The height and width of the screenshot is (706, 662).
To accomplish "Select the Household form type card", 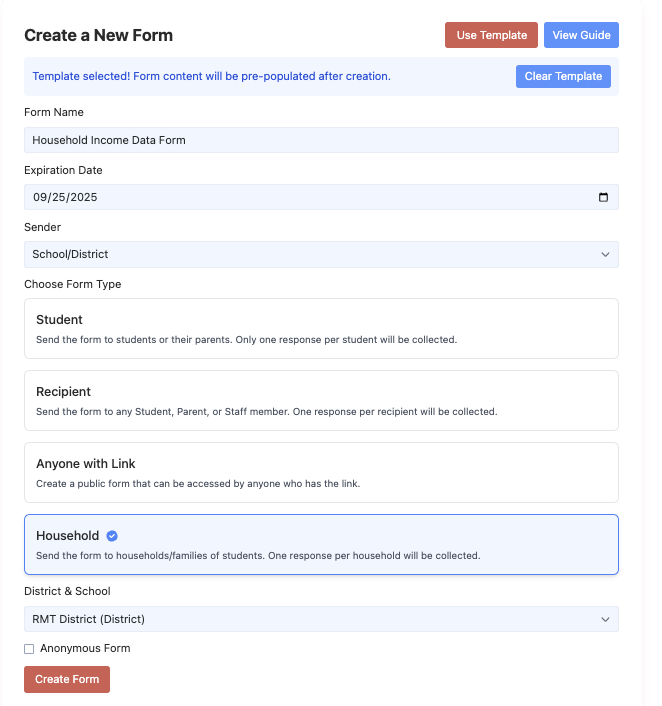I will 321,544.
